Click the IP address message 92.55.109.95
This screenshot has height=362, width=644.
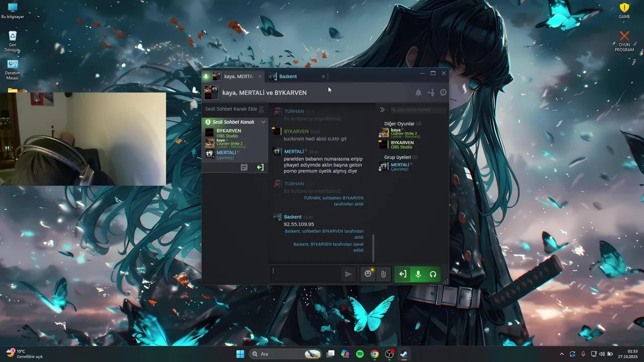pos(299,224)
